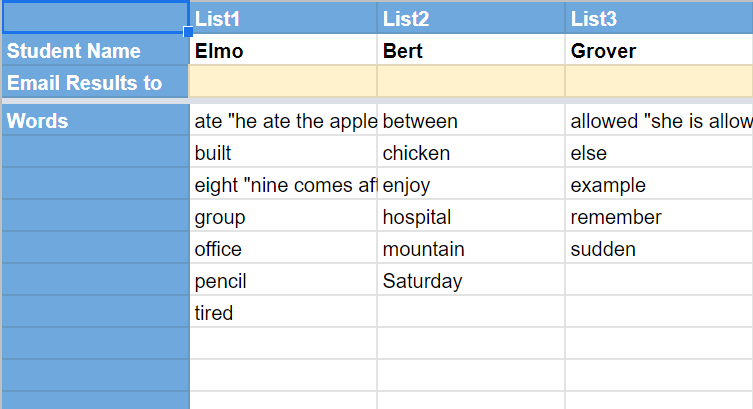
Task: Click the cell with the word chicken
Action: tap(470, 153)
